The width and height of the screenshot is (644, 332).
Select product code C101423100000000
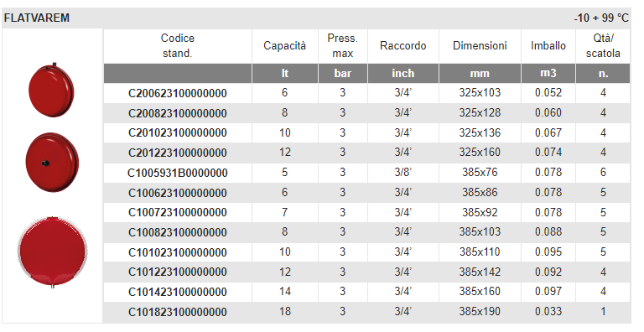tap(178, 292)
